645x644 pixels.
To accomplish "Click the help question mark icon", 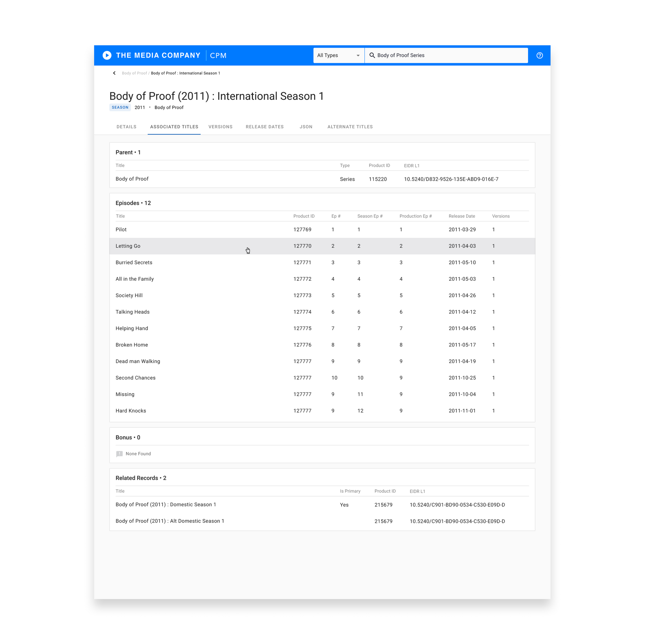I will click(539, 55).
